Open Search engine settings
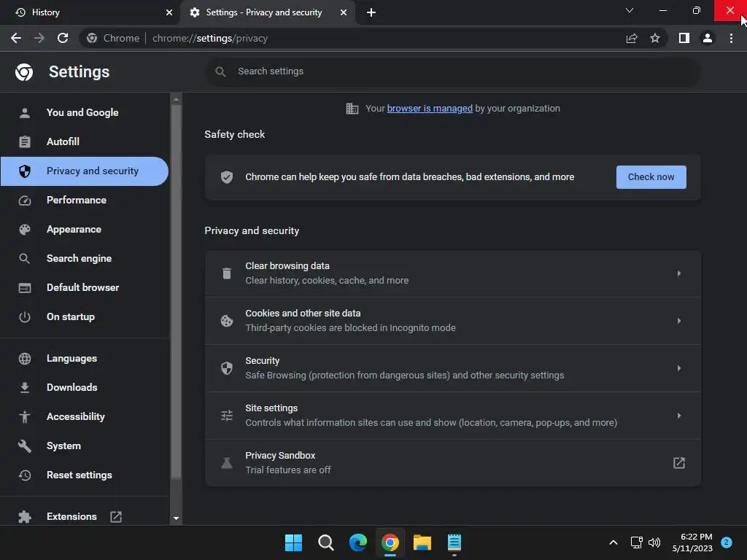747x560 pixels. 85,259
